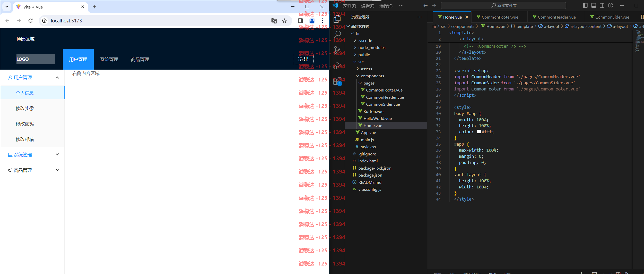
Task: Click the VS Code logo icon
Action: click(x=335, y=5)
